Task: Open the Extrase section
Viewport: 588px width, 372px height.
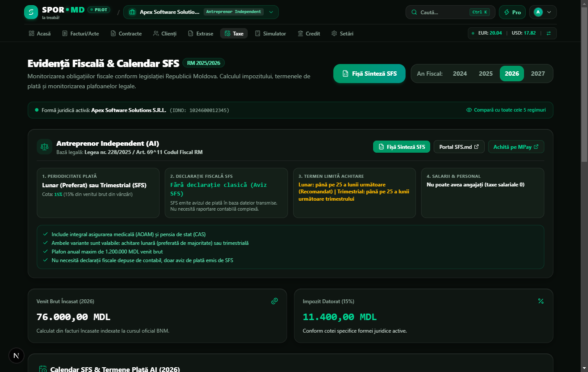Action: 201,33
